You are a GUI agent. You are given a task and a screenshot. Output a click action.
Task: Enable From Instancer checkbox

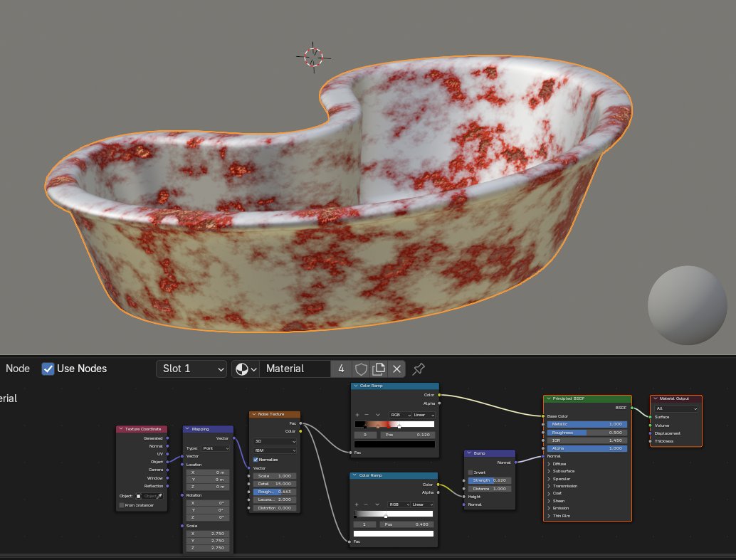click(122, 505)
